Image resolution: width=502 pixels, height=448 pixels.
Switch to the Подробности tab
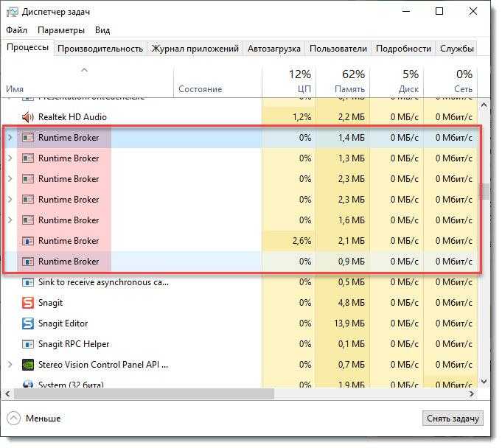[x=403, y=49]
